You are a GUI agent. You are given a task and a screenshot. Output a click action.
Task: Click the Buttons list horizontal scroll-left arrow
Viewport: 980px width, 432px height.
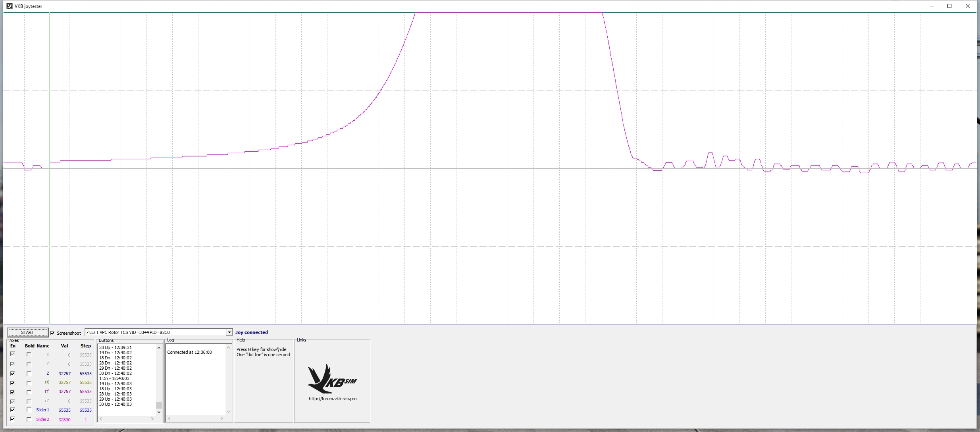(101, 418)
